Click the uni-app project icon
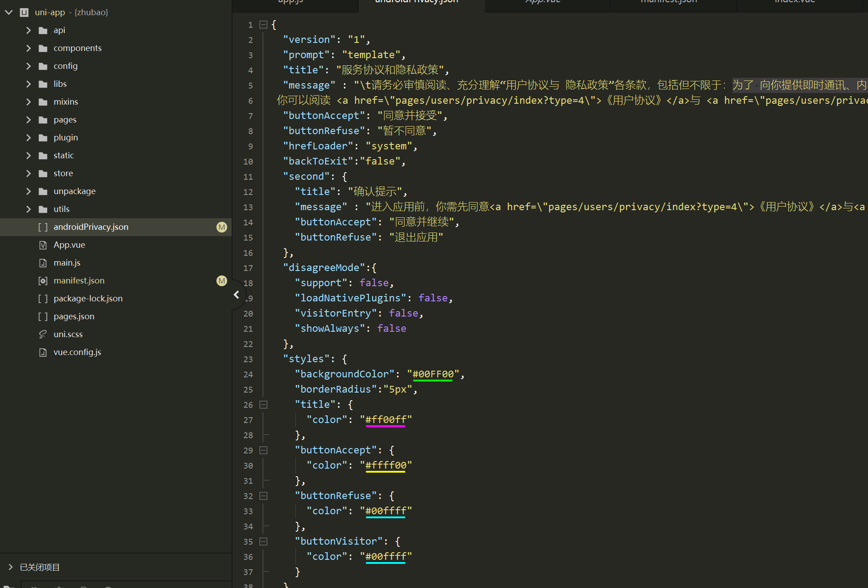 pyautogui.click(x=24, y=13)
